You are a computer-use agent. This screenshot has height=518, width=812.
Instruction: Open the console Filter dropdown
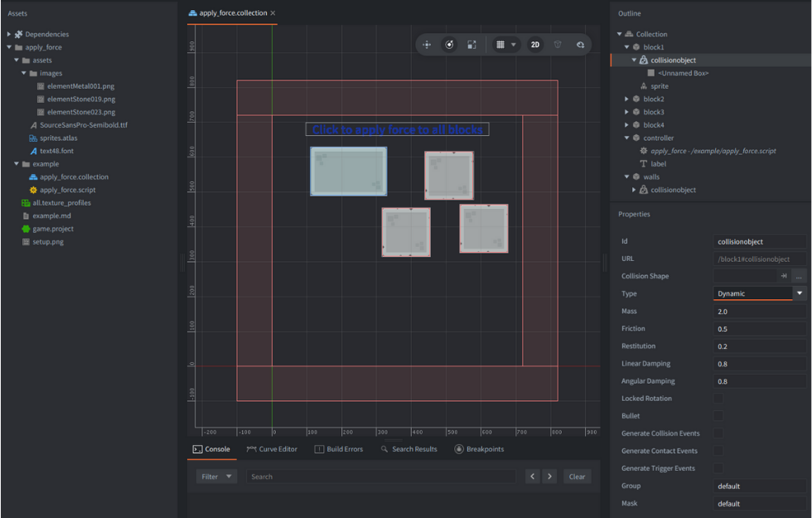[217, 477]
